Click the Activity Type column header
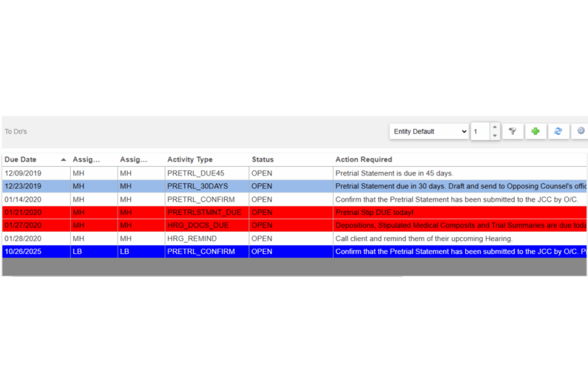 (190, 160)
